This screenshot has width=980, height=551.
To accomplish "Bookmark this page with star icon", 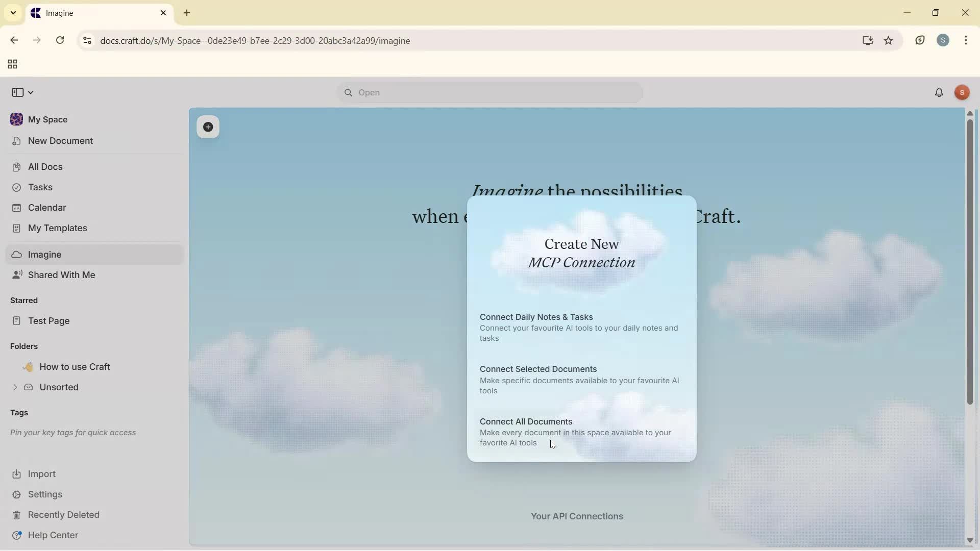I will click(x=889, y=41).
